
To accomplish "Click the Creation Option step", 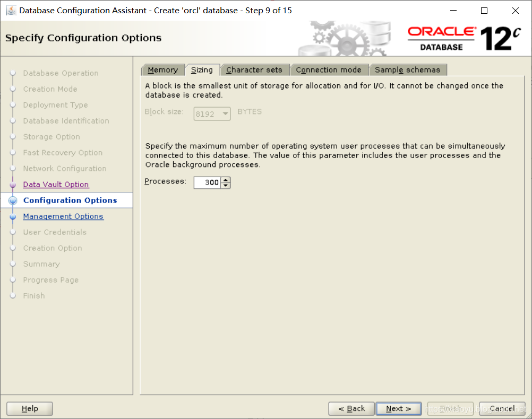I will [x=53, y=248].
